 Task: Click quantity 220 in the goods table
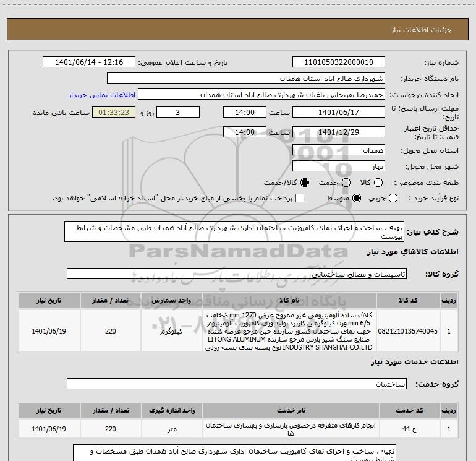click(111, 331)
